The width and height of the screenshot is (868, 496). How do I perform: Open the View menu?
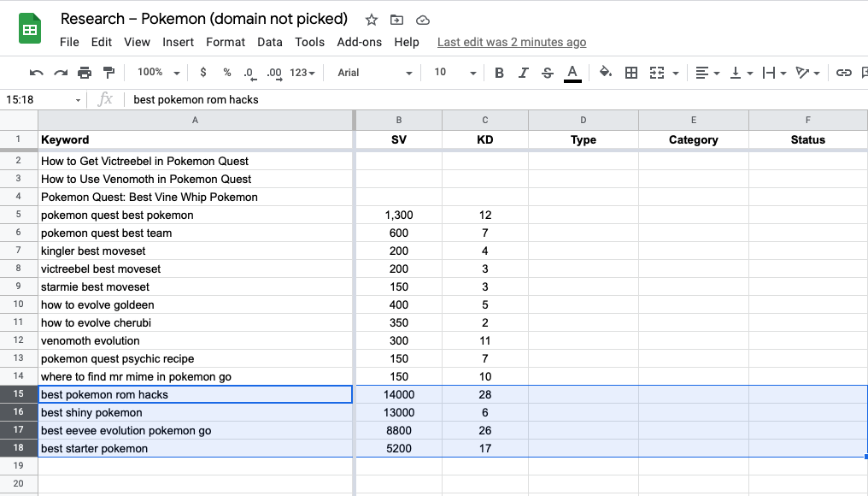point(137,42)
